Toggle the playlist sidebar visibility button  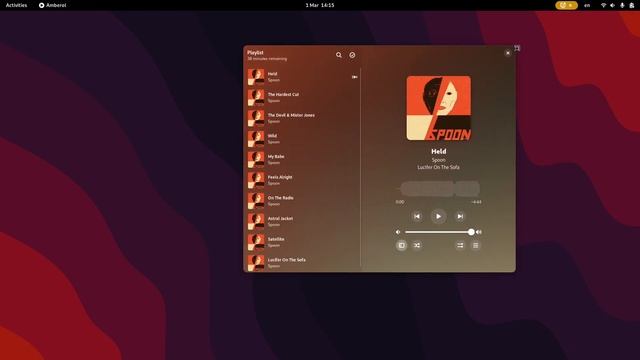pos(402,245)
